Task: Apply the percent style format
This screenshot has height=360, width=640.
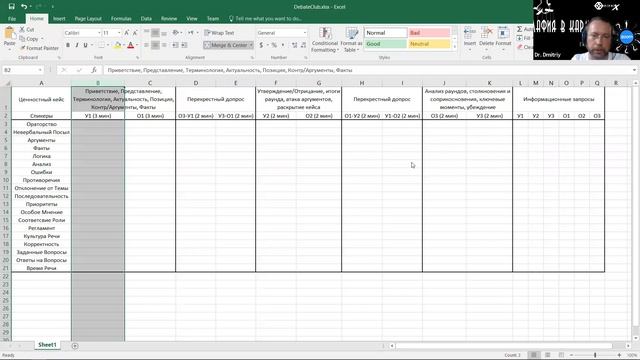Action: tap(274, 45)
